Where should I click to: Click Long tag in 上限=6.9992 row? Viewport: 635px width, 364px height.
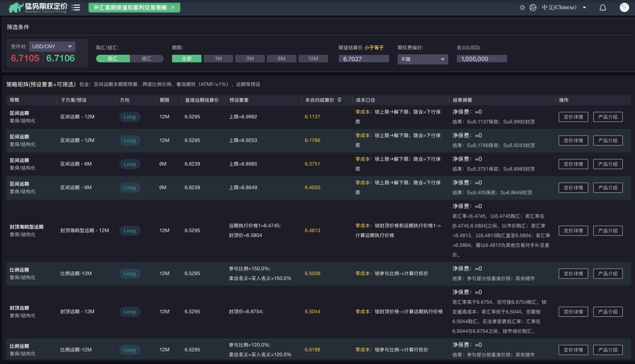coord(130,117)
